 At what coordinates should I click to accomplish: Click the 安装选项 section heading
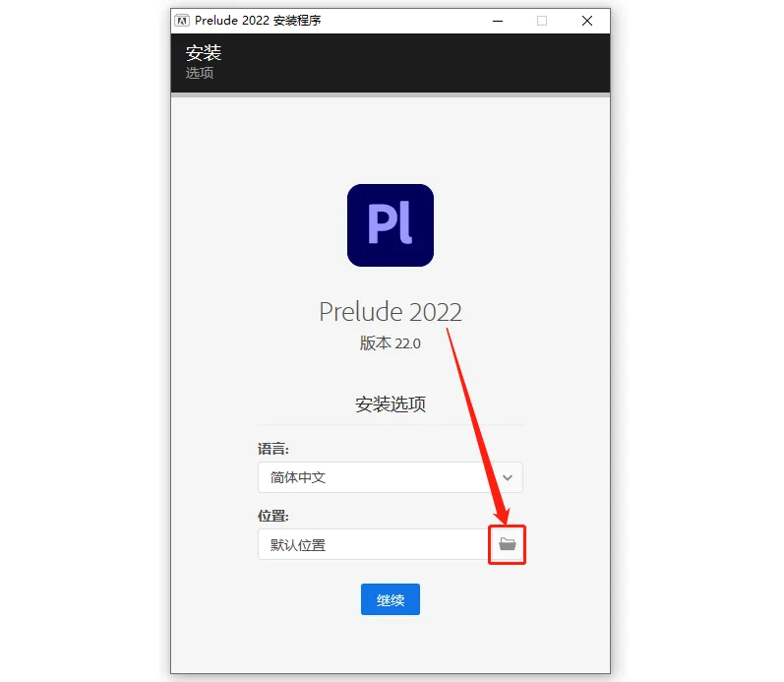coord(390,404)
